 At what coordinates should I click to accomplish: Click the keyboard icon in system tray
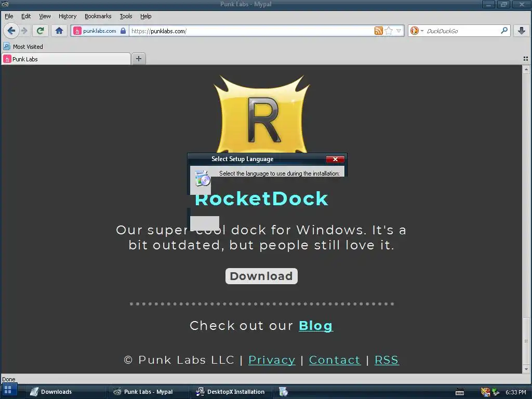pos(460,392)
